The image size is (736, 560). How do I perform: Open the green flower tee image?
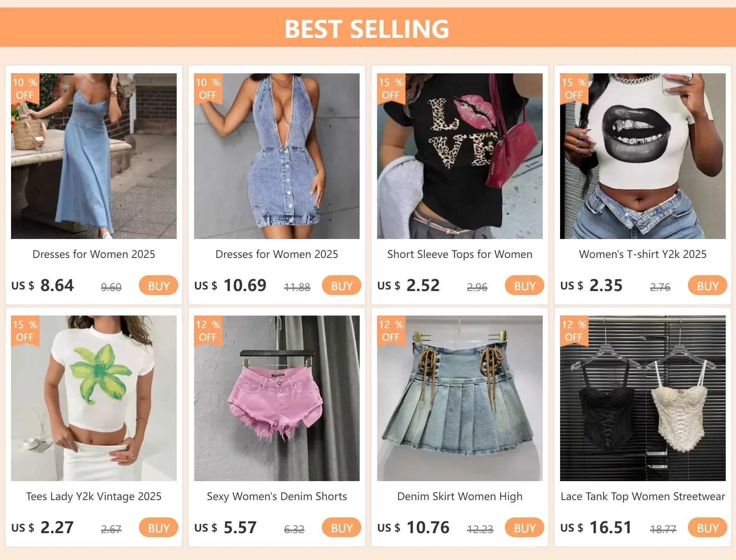tap(94, 398)
